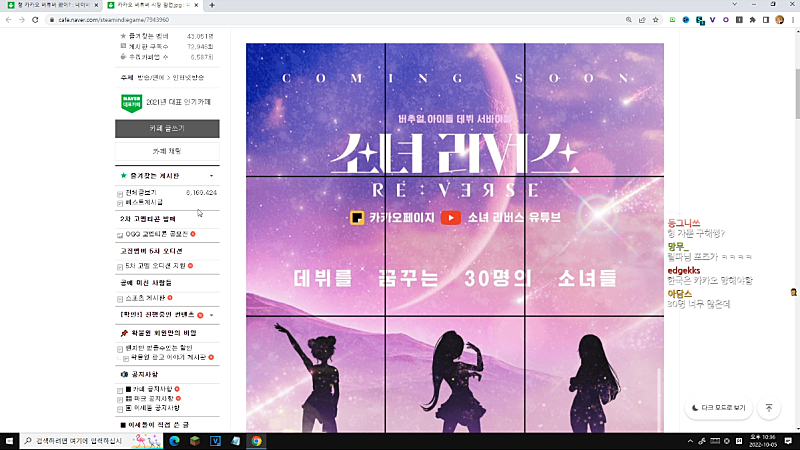Toggle 다크 모드로 보기 button
Image resolution: width=800 pixels, height=450 pixels.
[x=718, y=408]
